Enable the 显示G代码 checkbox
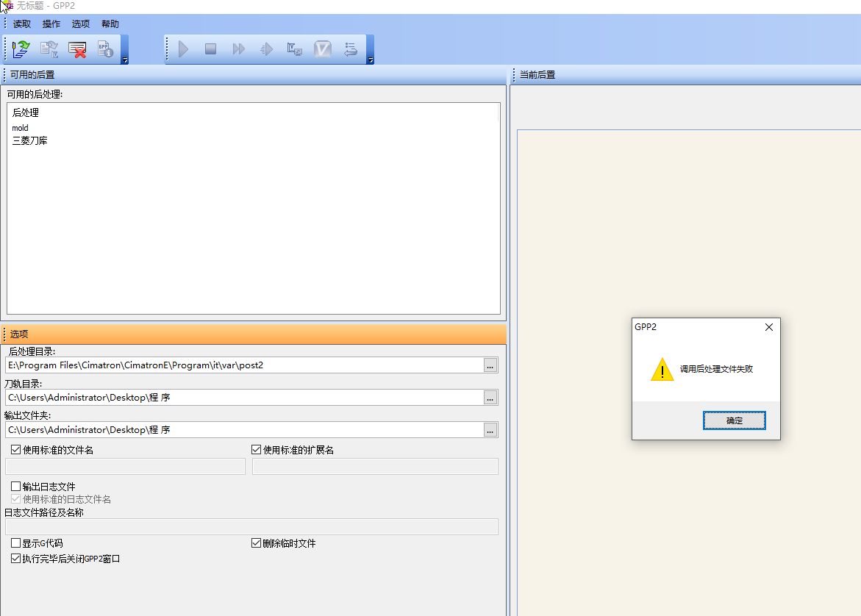Viewport: 861px width, 616px height. [16, 543]
